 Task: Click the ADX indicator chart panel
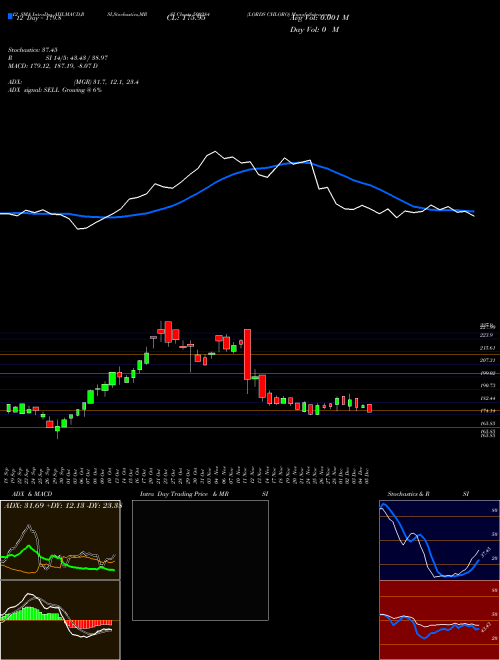60,540
